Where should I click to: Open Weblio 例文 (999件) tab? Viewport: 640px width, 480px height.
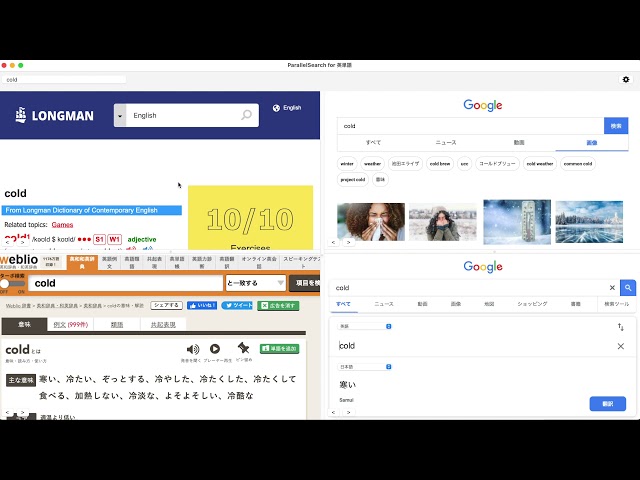(71, 324)
